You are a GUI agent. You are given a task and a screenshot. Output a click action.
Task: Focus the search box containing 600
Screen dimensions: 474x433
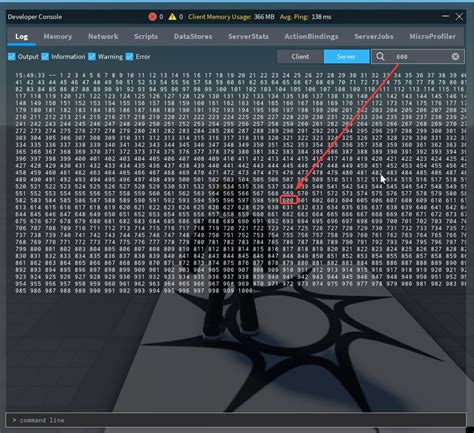418,57
